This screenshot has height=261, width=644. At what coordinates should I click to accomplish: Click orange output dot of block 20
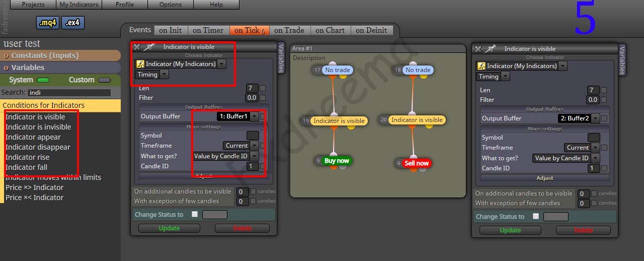point(413,126)
